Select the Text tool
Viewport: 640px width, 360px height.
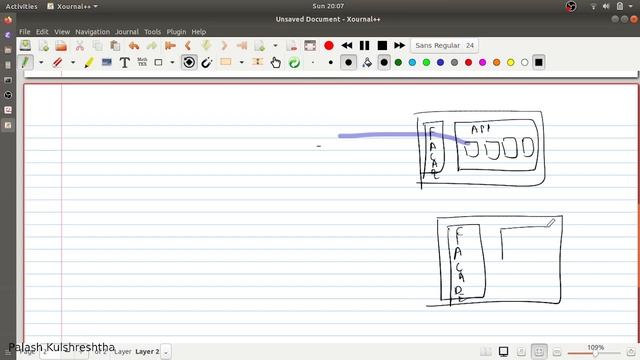click(x=124, y=62)
